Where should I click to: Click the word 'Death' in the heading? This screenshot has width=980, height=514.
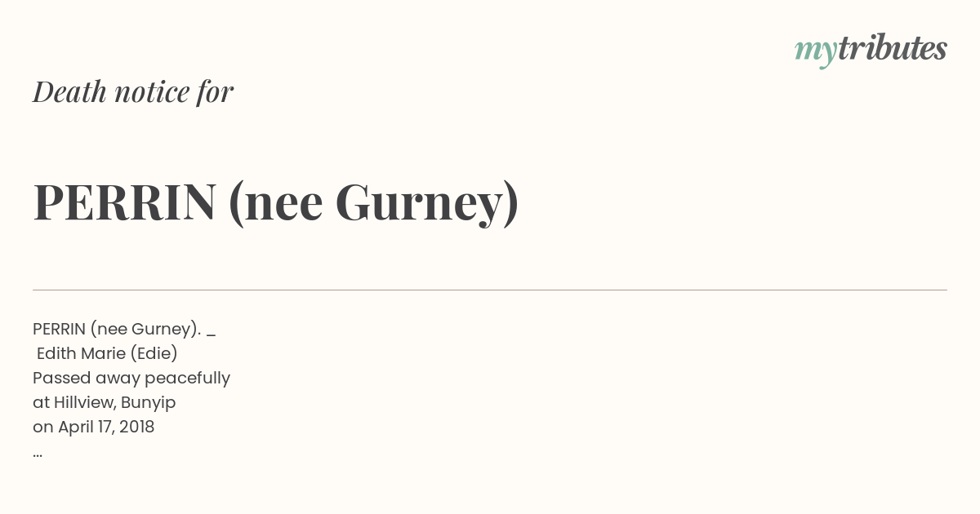(x=69, y=91)
